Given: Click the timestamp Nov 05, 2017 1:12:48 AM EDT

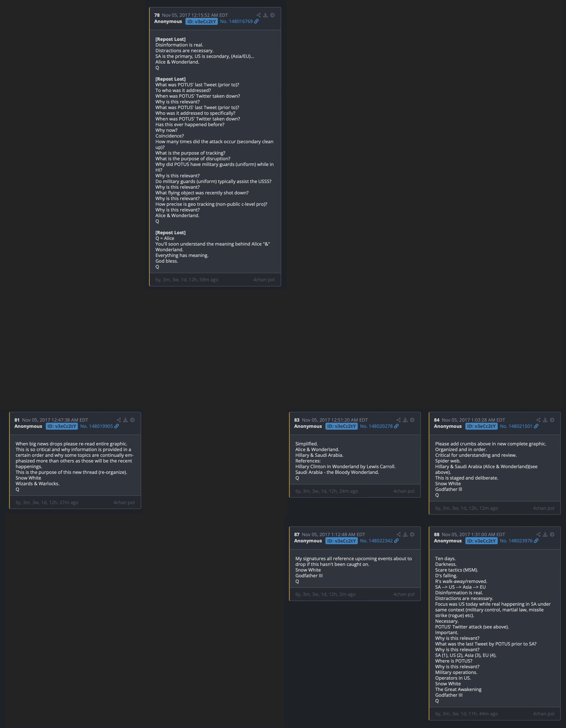Looking at the screenshot, I should click(333, 535).
